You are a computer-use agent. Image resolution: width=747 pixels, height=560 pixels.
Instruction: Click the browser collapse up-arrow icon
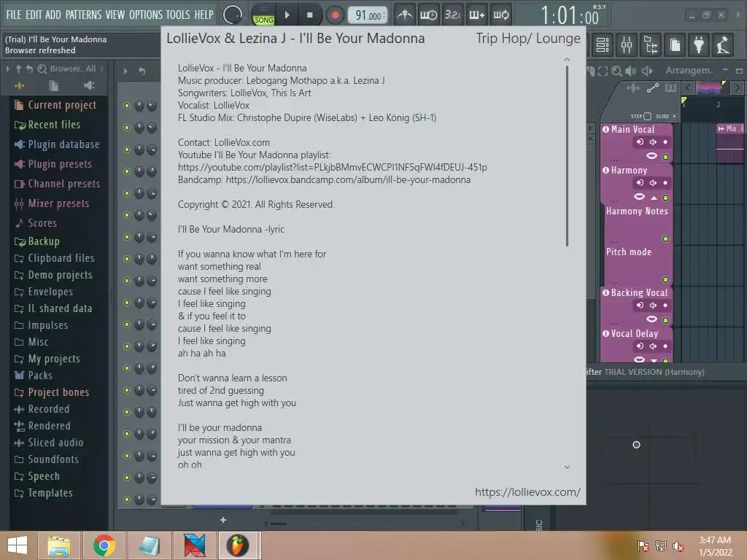point(18,69)
